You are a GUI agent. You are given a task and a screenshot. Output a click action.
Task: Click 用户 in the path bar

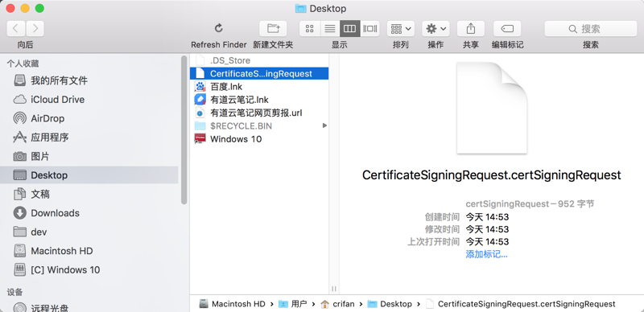point(292,304)
